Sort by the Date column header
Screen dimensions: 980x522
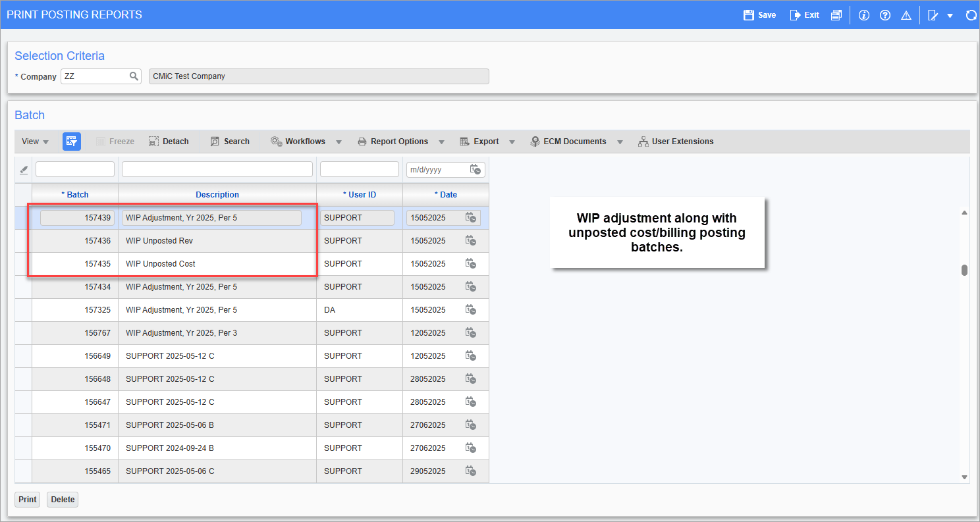(446, 195)
